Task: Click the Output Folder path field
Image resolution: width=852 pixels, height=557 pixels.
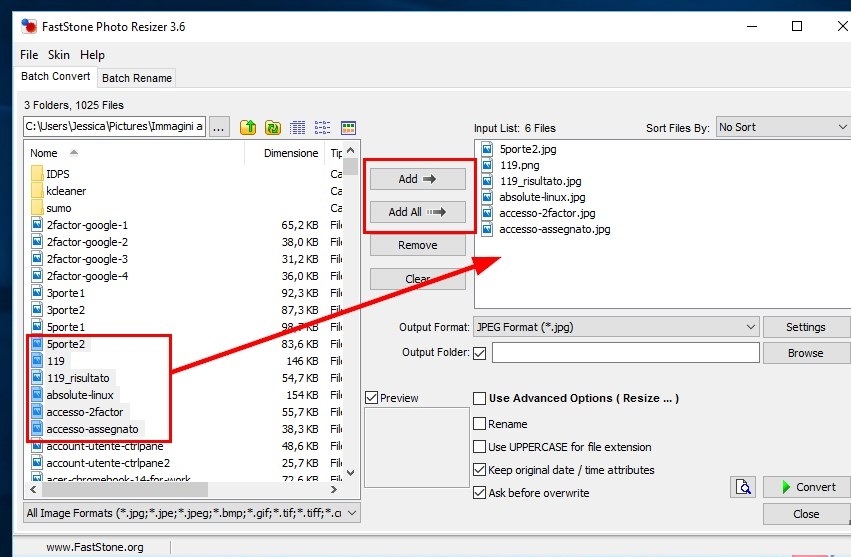Action: (625, 353)
